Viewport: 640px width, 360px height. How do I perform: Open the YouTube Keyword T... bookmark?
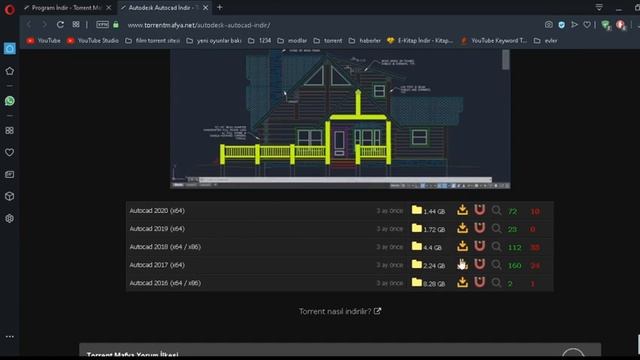click(x=493, y=41)
